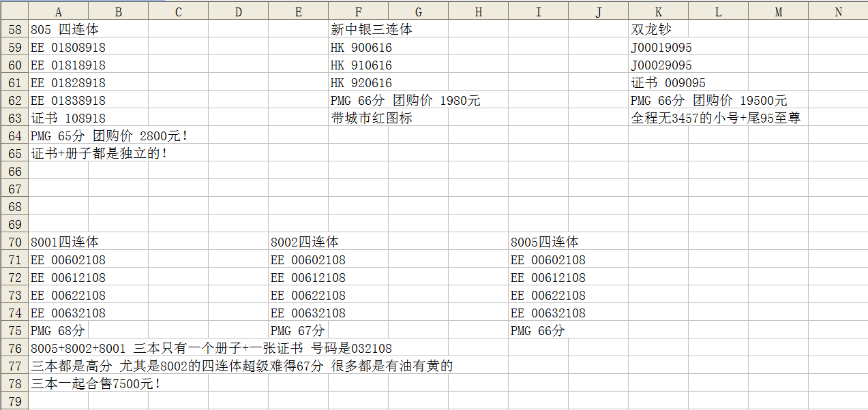868x410 pixels.
Task: Select the 证书 009095 cell
Action: click(657, 83)
